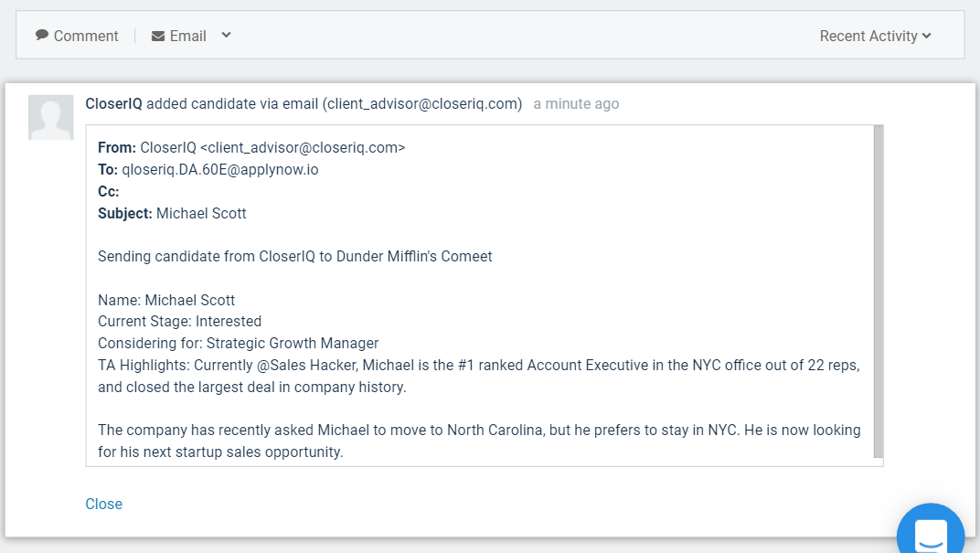This screenshot has width=980, height=553.
Task: Click the Email envelope icon
Action: click(158, 36)
